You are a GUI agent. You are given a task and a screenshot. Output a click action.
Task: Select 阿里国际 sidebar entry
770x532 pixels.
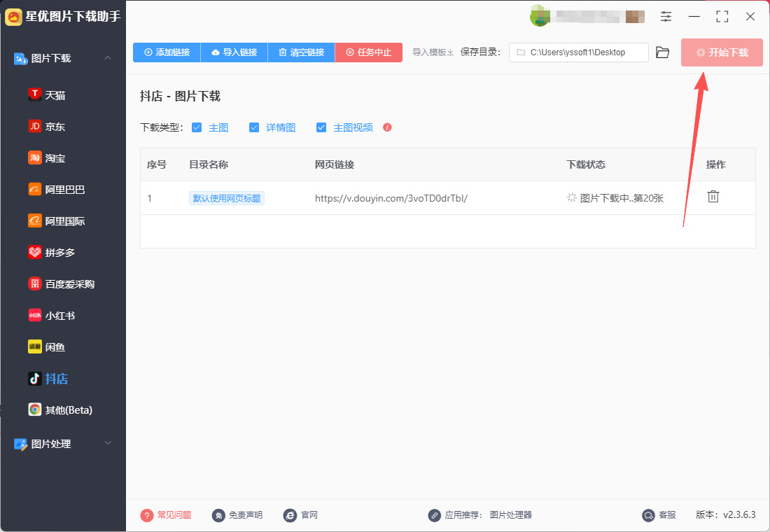pos(57,220)
